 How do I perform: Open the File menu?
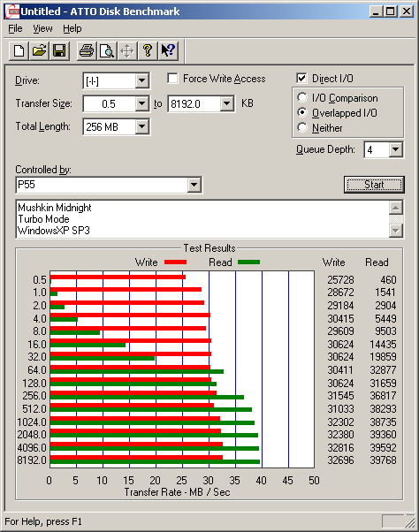[x=15, y=29]
